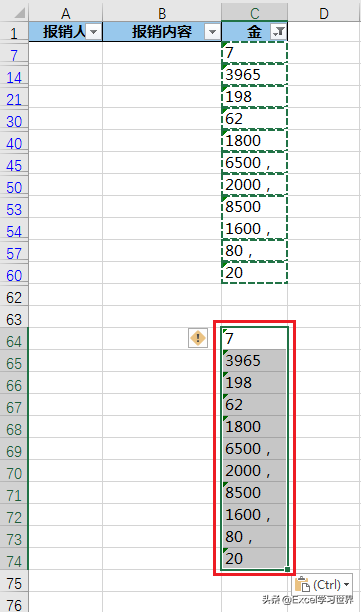Click cell with 62 in row 30

click(254, 118)
